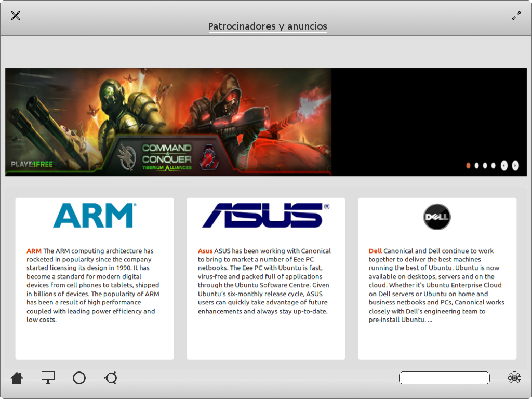Click the Ubuntu circle logo icon
This screenshot has height=399, width=532.
[111, 378]
